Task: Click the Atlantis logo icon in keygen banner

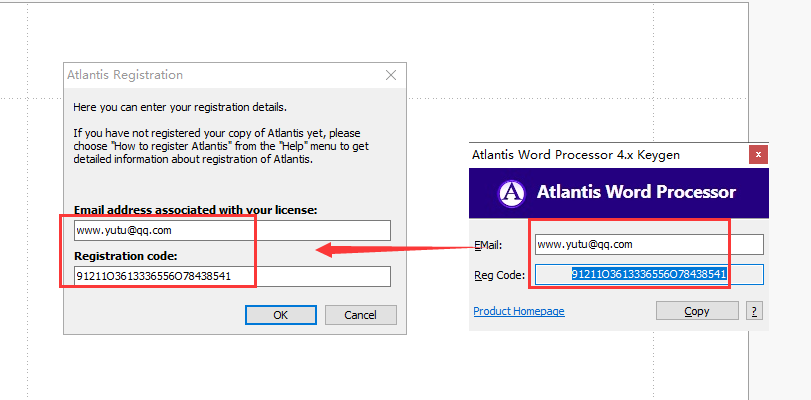Action: 512,192
